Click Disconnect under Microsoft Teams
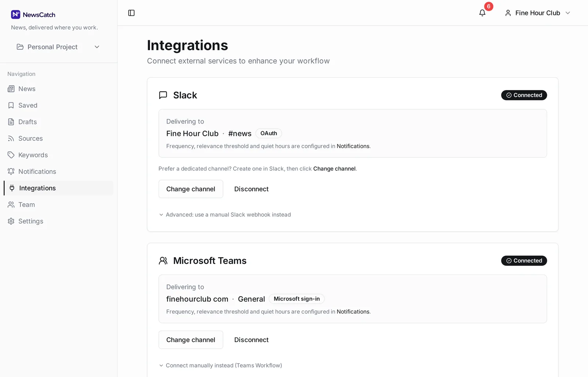This screenshot has width=588, height=377. click(x=251, y=340)
